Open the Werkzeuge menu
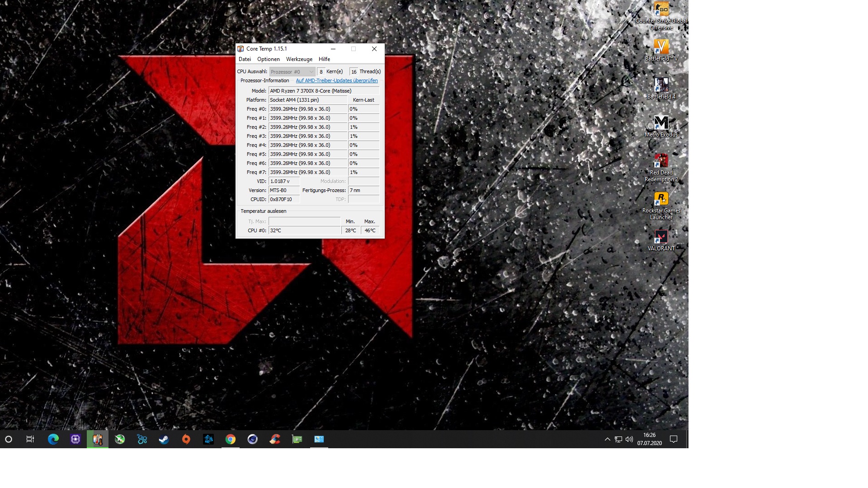The width and height of the screenshot is (868, 488). 299,59
